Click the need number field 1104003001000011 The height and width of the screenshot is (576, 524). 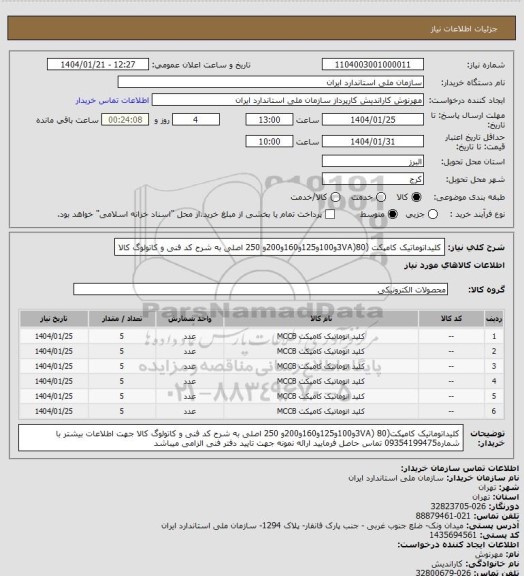coord(373,65)
